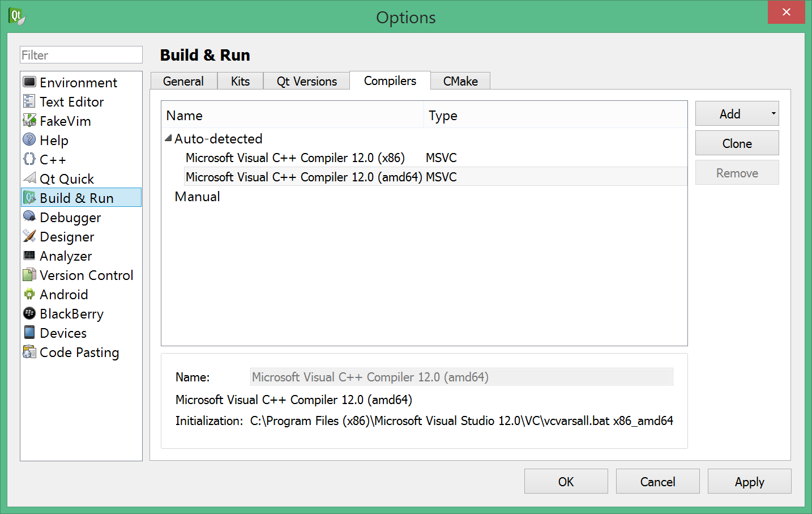Click the Android robot icon
The width and height of the screenshot is (812, 514).
[29, 294]
